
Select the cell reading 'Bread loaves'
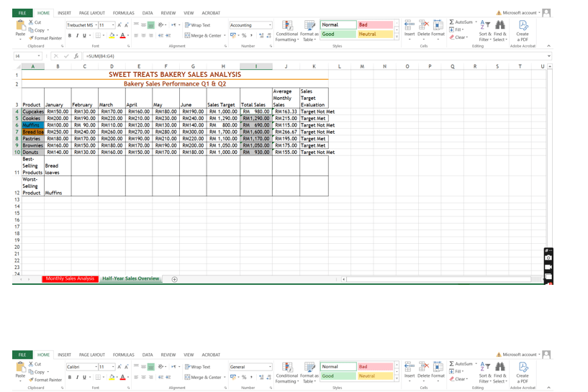[58, 165]
